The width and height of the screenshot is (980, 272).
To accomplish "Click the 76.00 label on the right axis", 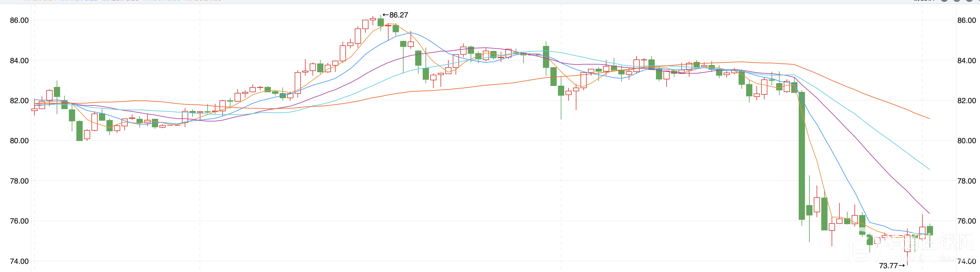I will [966, 221].
